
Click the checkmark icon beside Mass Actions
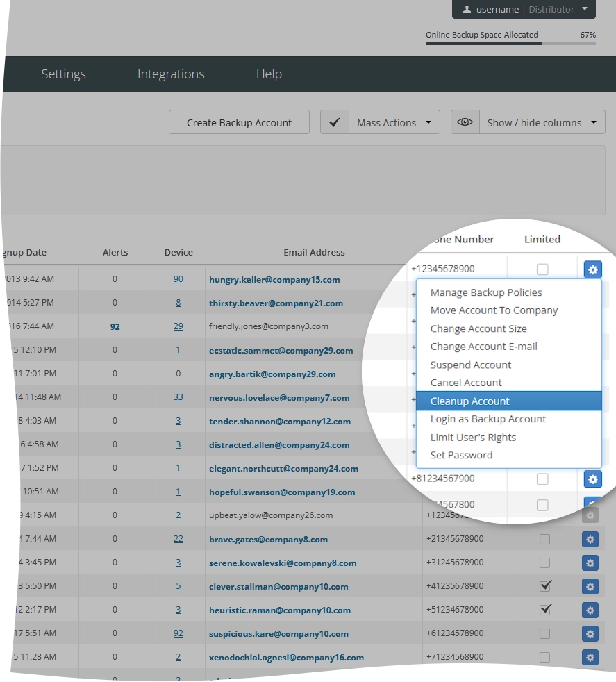tap(335, 122)
